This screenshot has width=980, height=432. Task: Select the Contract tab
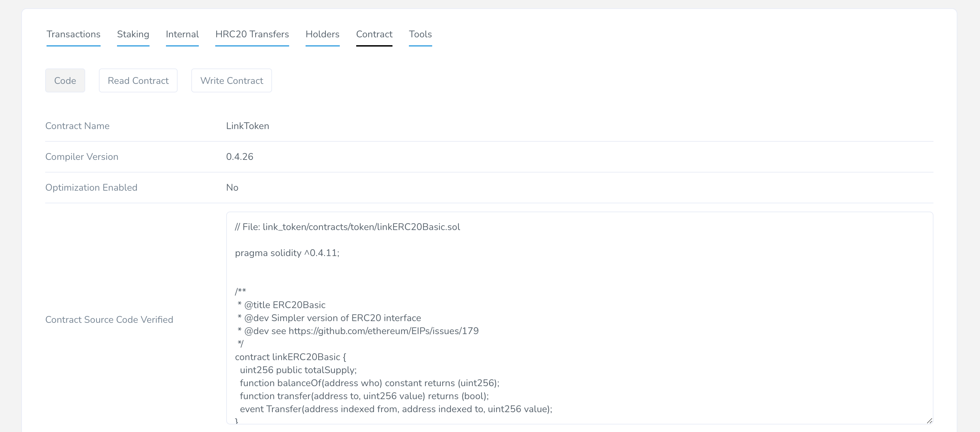pos(374,34)
